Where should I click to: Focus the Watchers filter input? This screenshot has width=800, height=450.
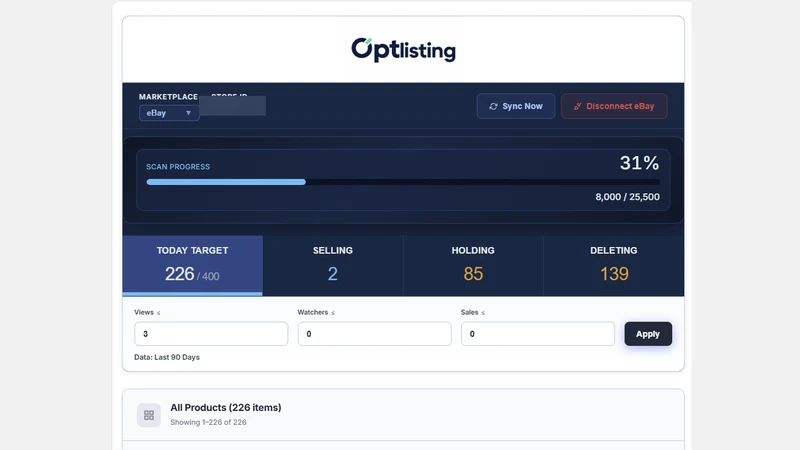point(374,334)
